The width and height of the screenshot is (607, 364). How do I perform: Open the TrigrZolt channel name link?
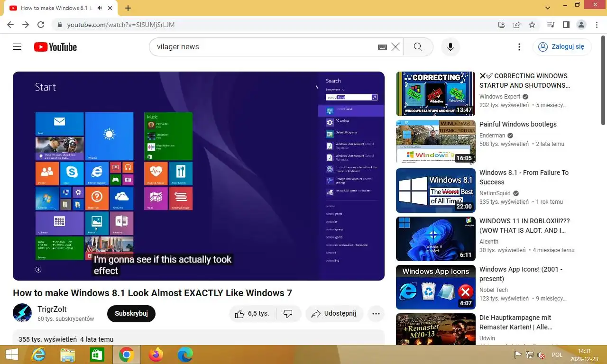point(52,309)
